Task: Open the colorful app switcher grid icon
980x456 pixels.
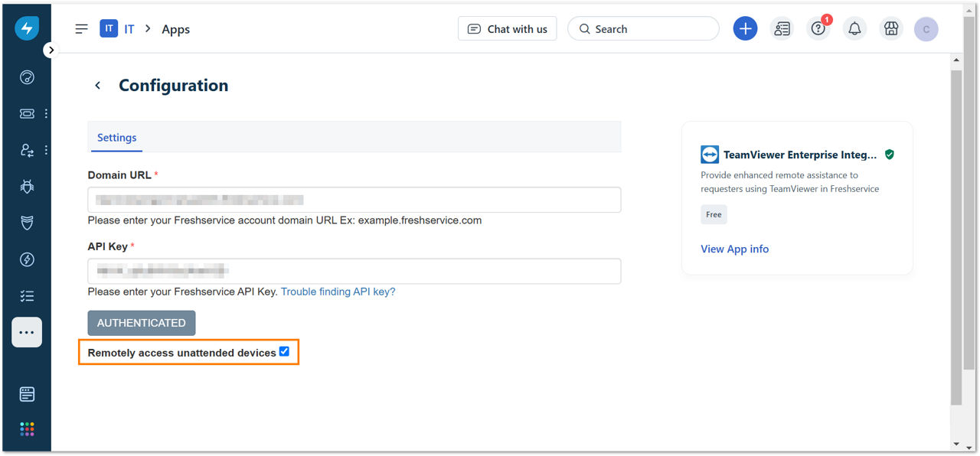Action: [27, 429]
